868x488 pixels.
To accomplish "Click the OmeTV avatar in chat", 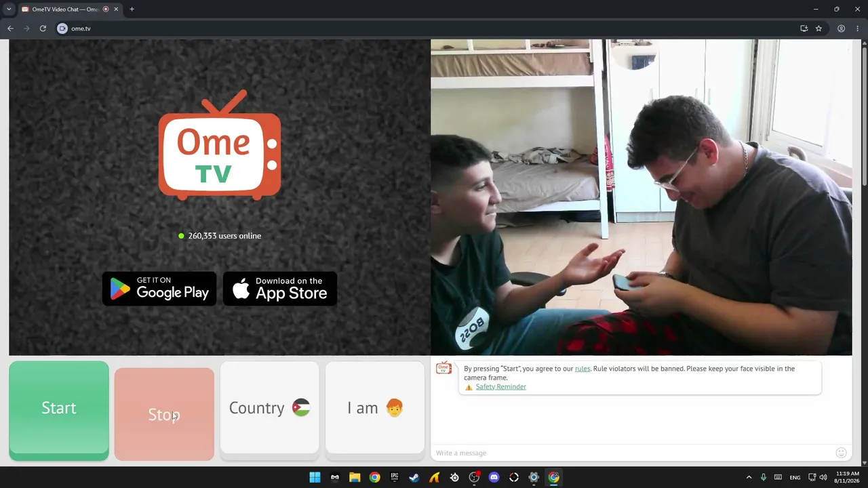I will pyautogui.click(x=444, y=367).
